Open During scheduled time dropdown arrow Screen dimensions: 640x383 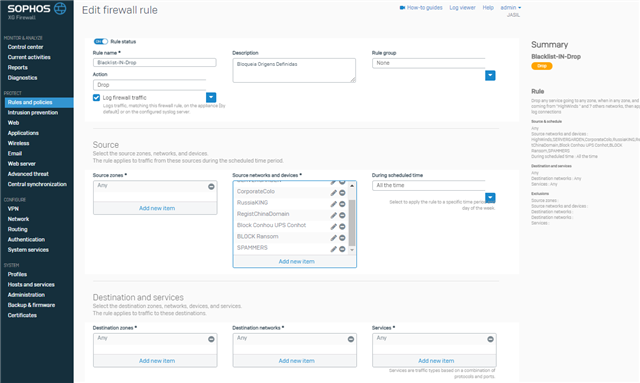pos(490,198)
